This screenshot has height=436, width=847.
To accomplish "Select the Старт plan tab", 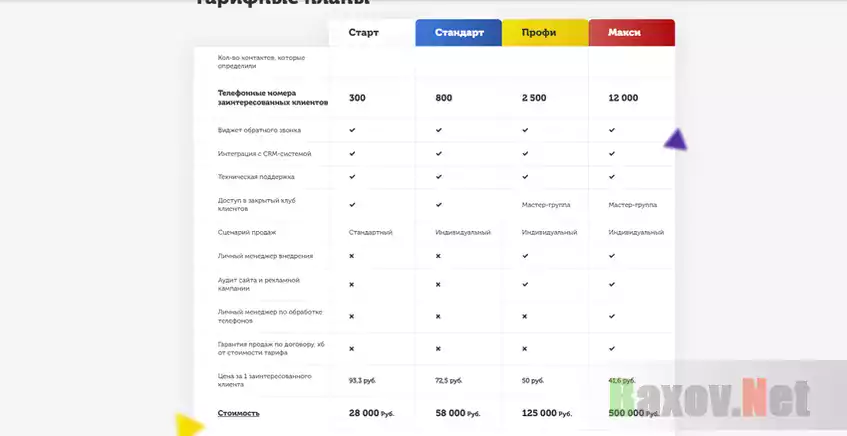I will click(x=364, y=33).
